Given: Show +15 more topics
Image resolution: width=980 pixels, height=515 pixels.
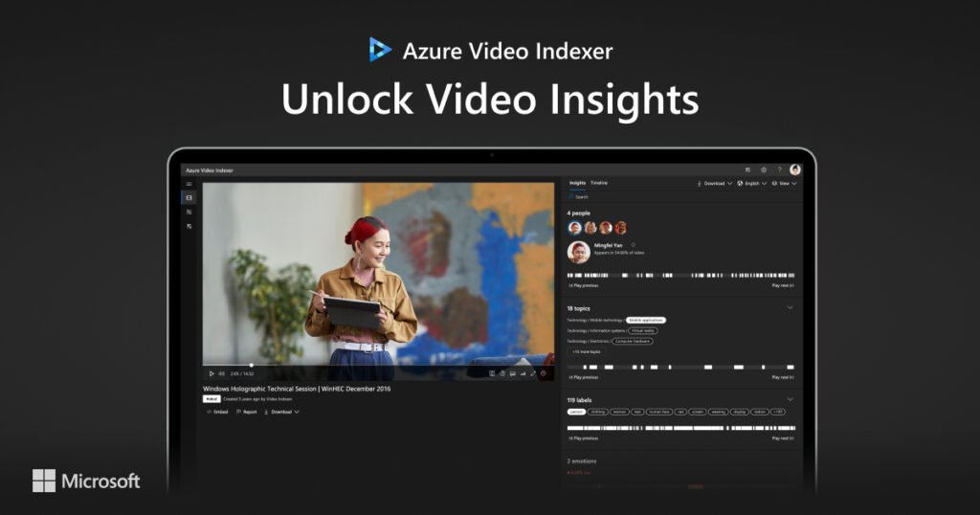Looking at the screenshot, I should (586, 352).
